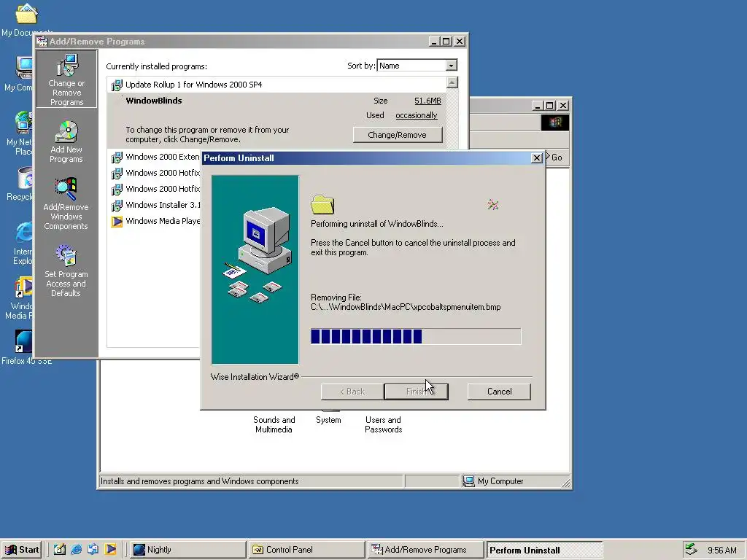This screenshot has width=747, height=560.
Task: Open the Sort by Name dropdown
Action: (451, 66)
